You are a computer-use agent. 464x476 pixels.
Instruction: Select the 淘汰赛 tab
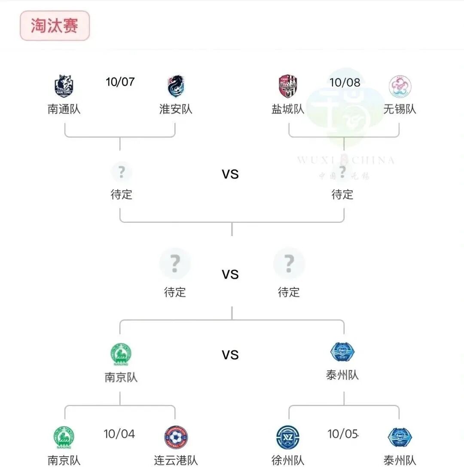55,26
